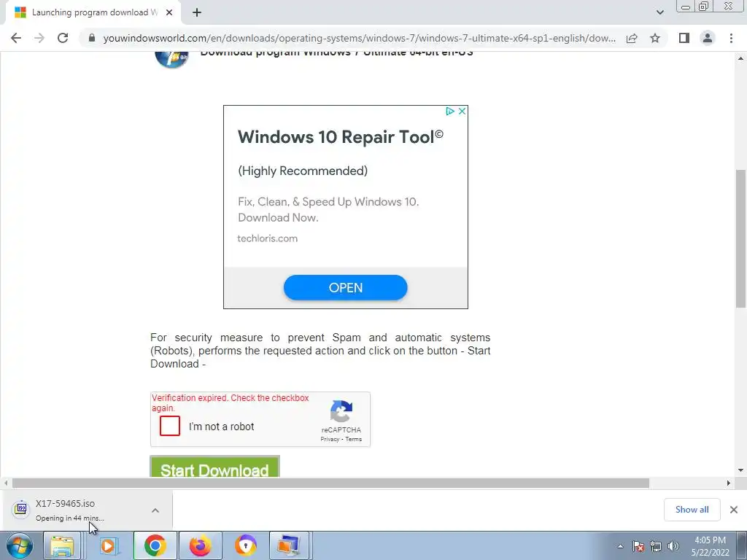
Task: Click the Start Download button
Action: [x=215, y=467]
